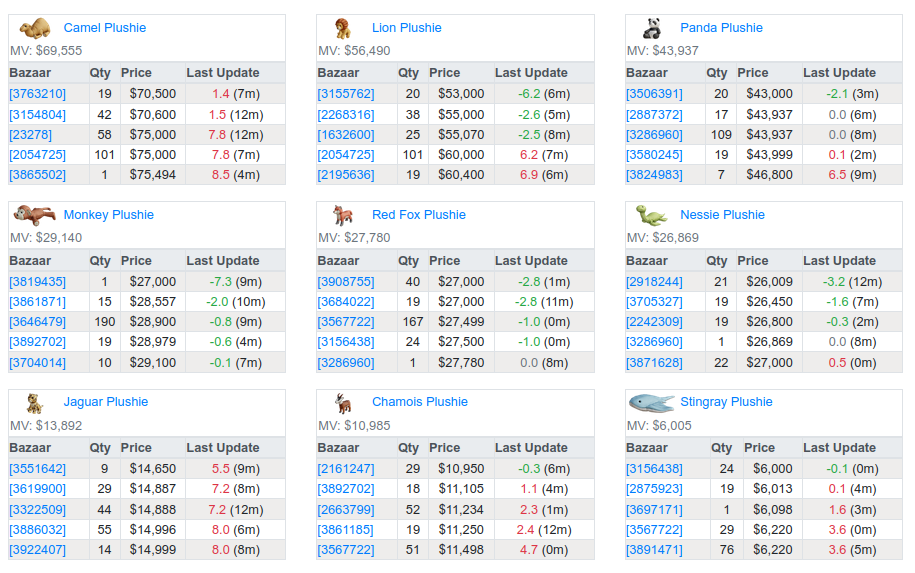The height and width of the screenshot is (573, 915).
Task: Open the Stingray Plushie title link
Action: click(726, 402)
